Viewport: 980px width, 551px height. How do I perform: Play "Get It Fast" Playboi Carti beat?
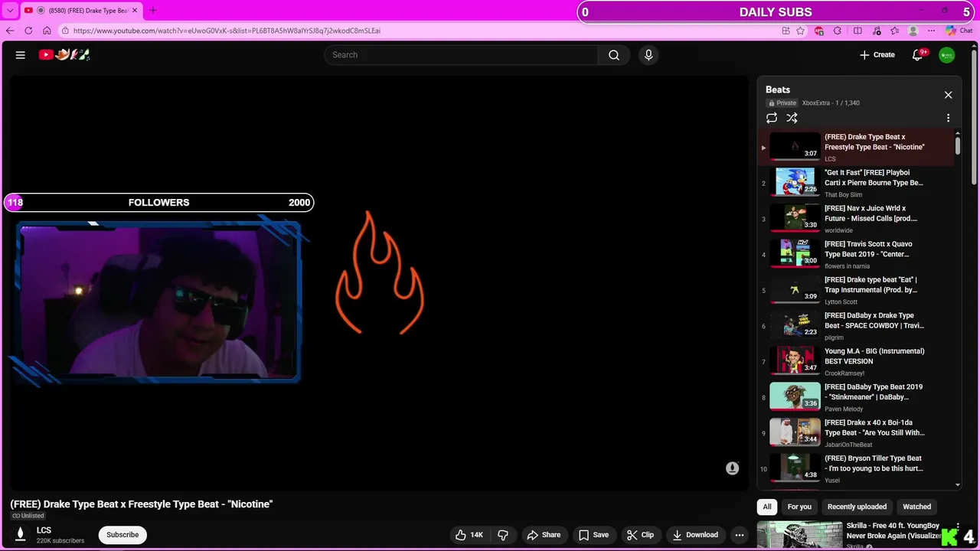click(857, 183)
